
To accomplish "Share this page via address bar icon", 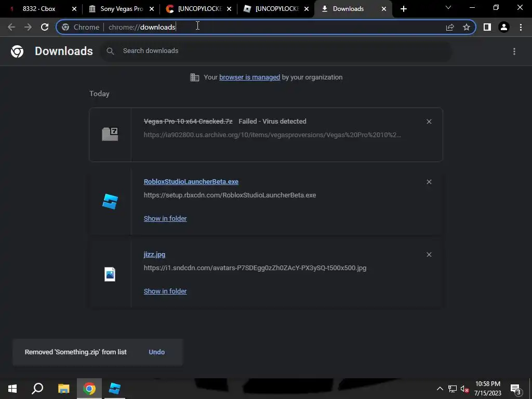I will coord(450,27).
